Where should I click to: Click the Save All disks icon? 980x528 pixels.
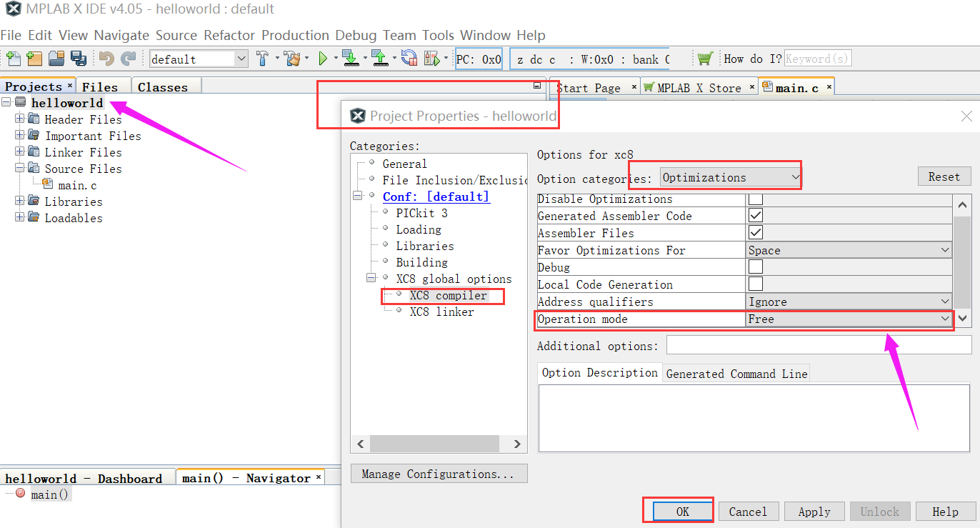click(x=78, y=59)
